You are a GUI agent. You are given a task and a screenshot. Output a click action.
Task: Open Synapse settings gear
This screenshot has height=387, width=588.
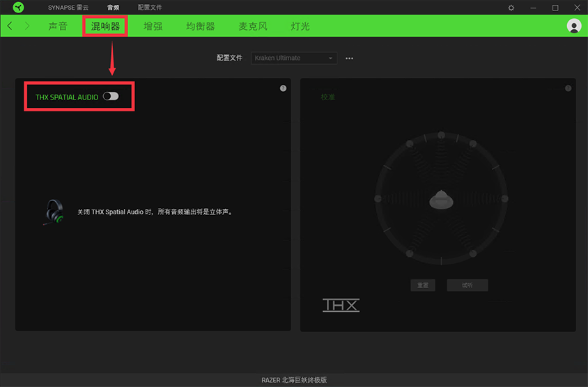(511, 8)
